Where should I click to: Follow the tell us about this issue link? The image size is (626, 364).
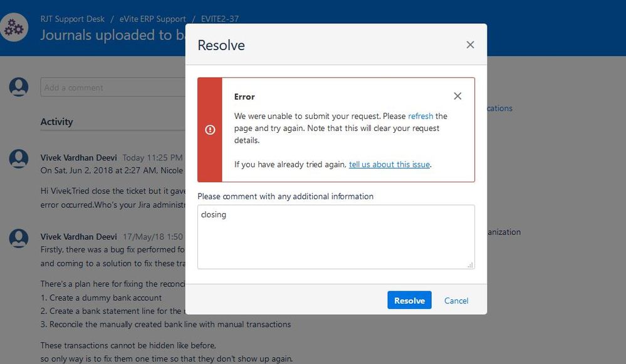[x=389, y=164]
